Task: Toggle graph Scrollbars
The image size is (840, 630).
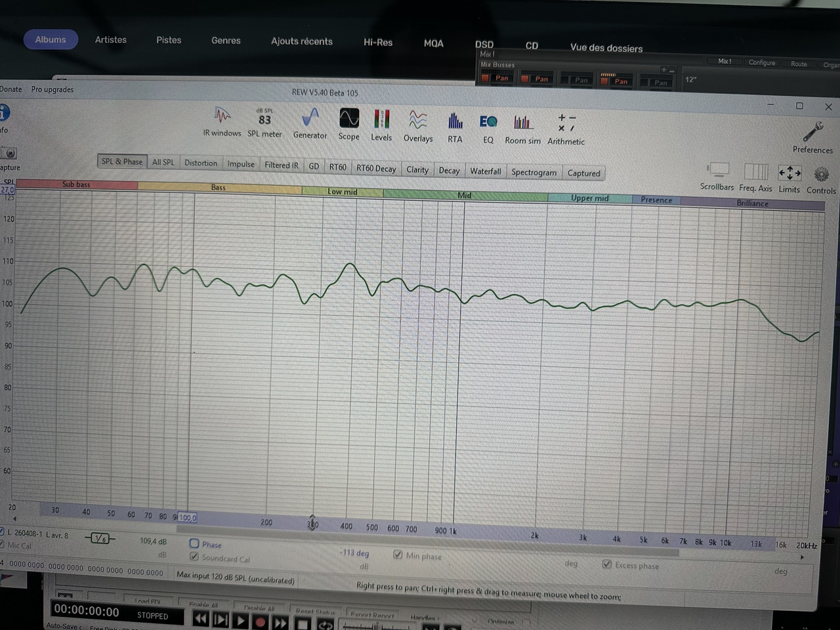Action: [x=717, y=177]
